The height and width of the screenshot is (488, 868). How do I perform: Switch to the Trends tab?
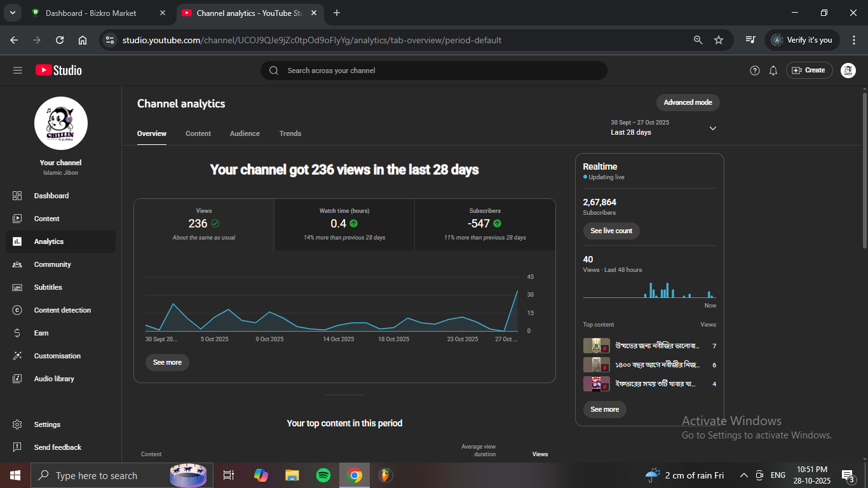290,133
